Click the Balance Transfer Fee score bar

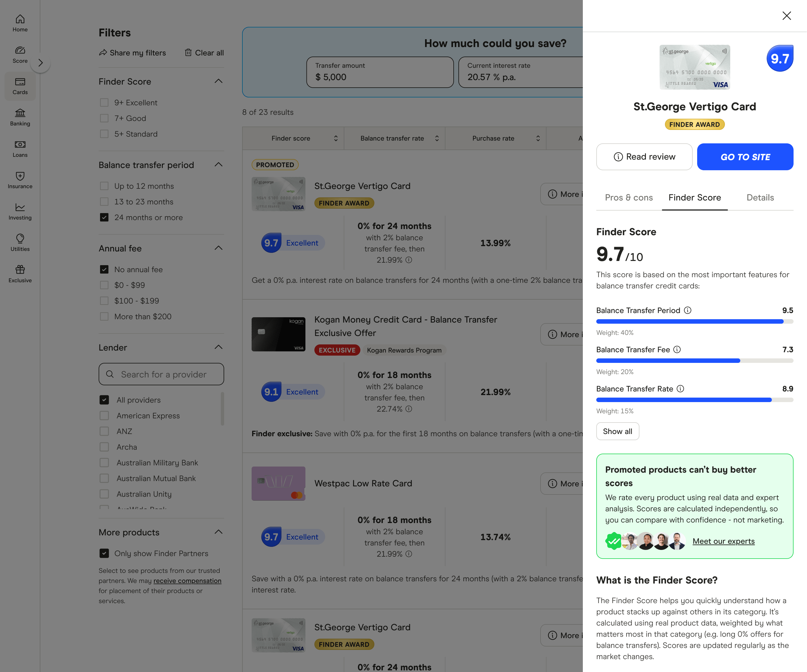point(695,361)
